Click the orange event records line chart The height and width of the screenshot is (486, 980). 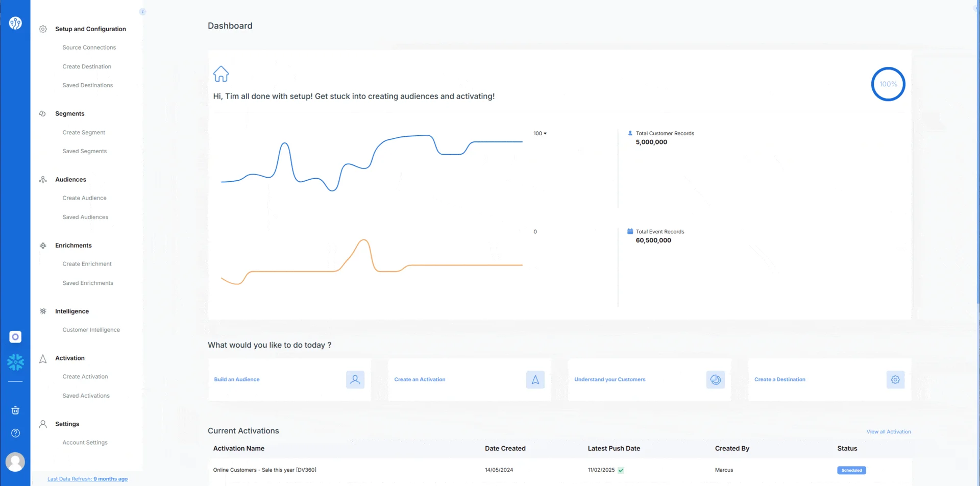[372, 262]
